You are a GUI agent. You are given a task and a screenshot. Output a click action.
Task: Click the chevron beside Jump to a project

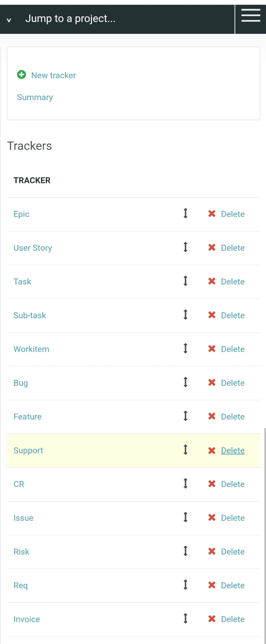9,20
